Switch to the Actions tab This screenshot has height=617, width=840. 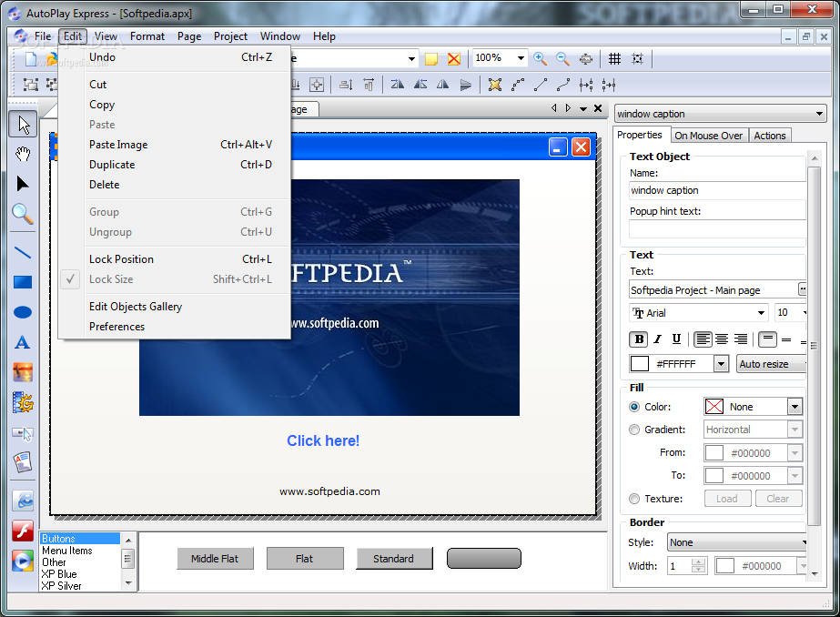[x=770, y=136]
